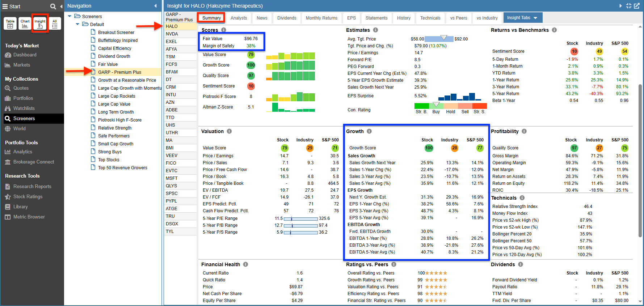This screenshot has height=306, width=644.
Task: Switch to Insight view
Action: coord(40,24)
